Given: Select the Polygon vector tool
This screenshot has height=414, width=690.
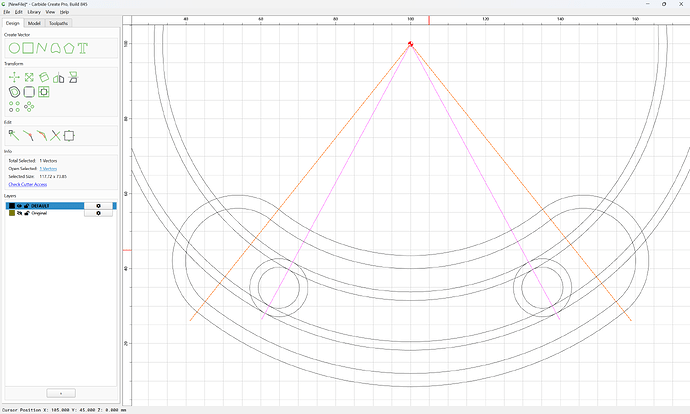Looking at the screenshot, I should point(69,48).
